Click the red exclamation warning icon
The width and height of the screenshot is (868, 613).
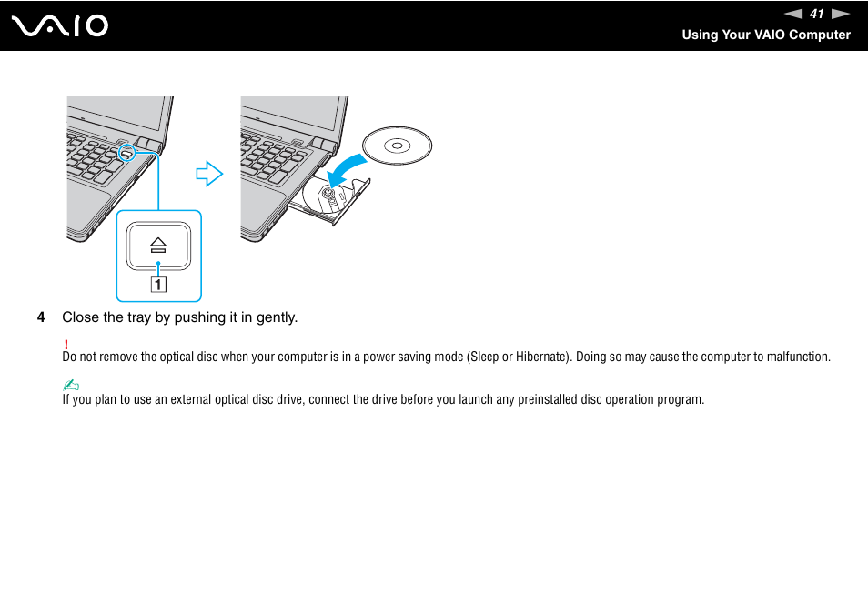[x=66, y=345]
